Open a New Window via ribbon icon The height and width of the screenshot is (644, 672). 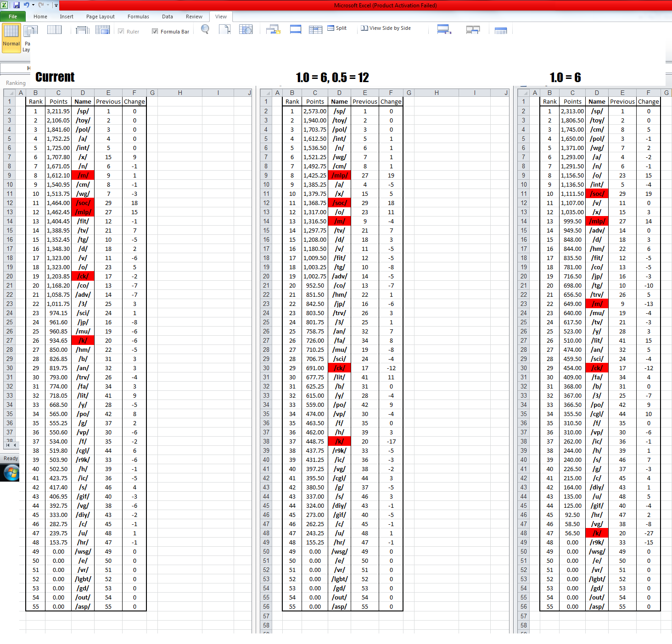(x=274, y=29)
